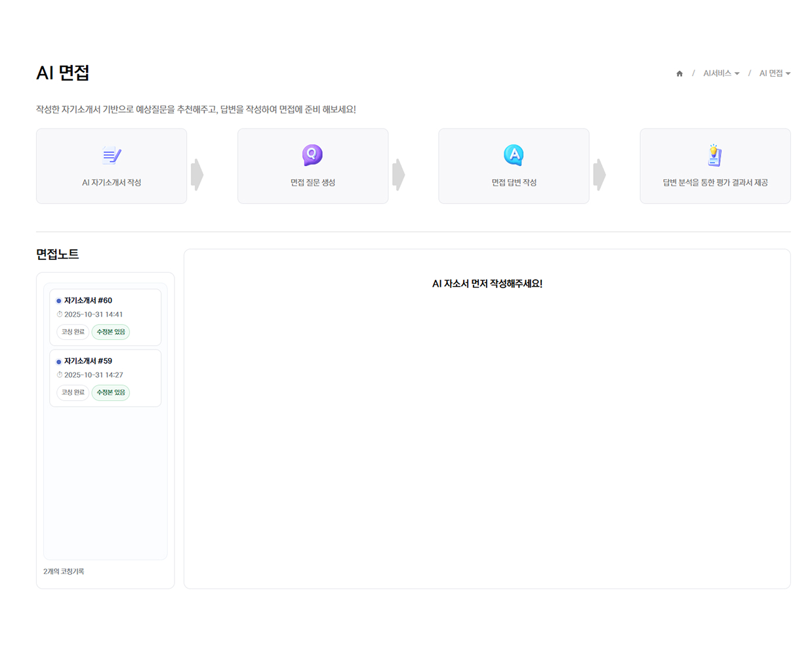The width and height of the screenshot is (812, 658).
Task: Select the 답변 분석을 통한 평가 결과서 제공 label
Action: pos(715,182)
